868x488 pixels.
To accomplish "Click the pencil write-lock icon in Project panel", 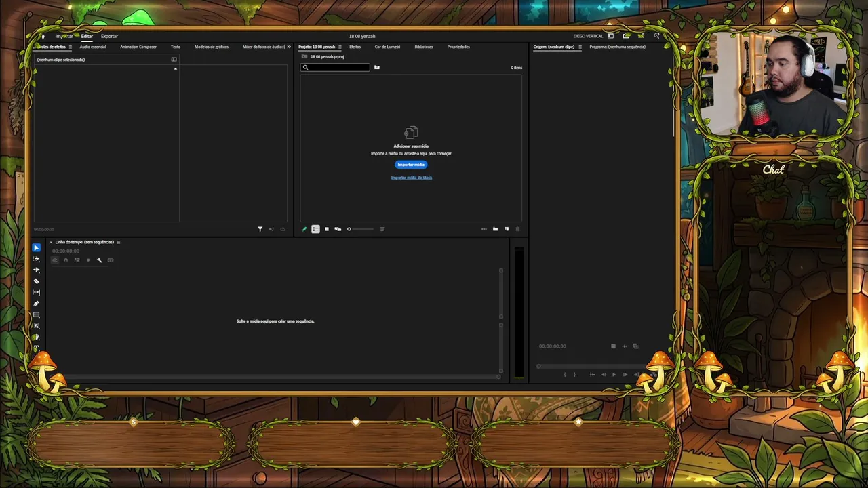I will [x=304, y=229].
